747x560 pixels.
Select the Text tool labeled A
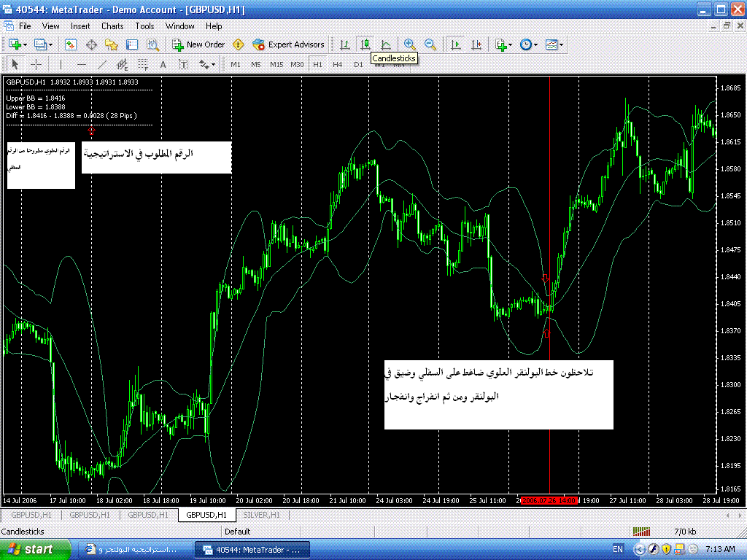pyautogui.click(x=163, y=64)
